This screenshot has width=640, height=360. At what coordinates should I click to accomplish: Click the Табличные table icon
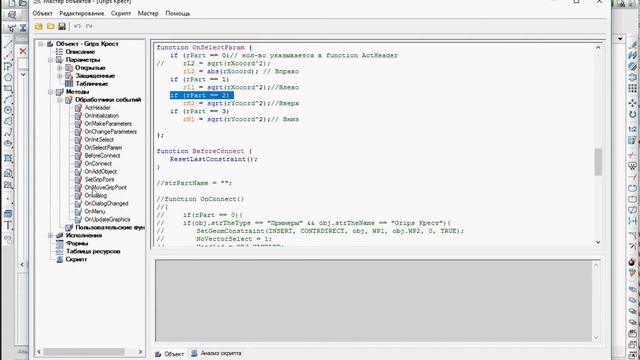69,84
